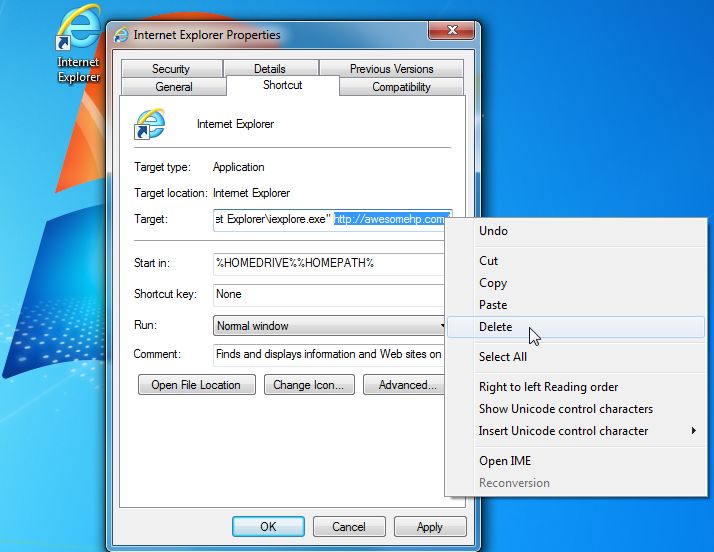Switch to the General tab
714x552 pixels.
pyautogui.click(x=173, y=87)
